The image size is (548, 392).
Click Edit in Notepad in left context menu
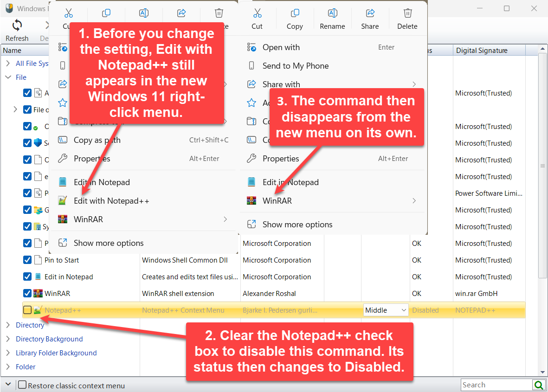tap(143, 182)
